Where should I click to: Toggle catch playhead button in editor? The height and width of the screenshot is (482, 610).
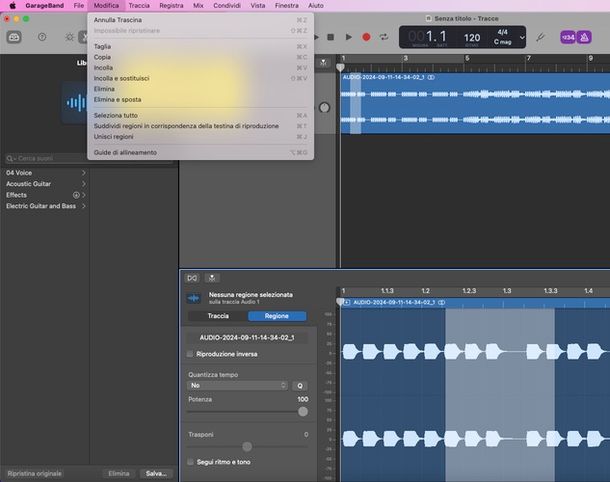point(212,278)
